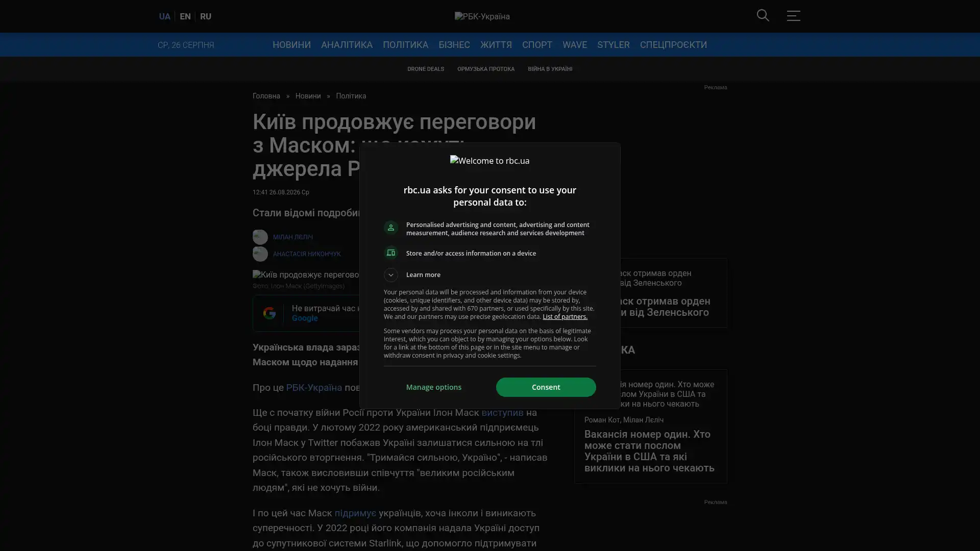Go to Головна breadcrumb
Image resolution: width=980 pixels, height=551 pixels.
click(266, 96)
